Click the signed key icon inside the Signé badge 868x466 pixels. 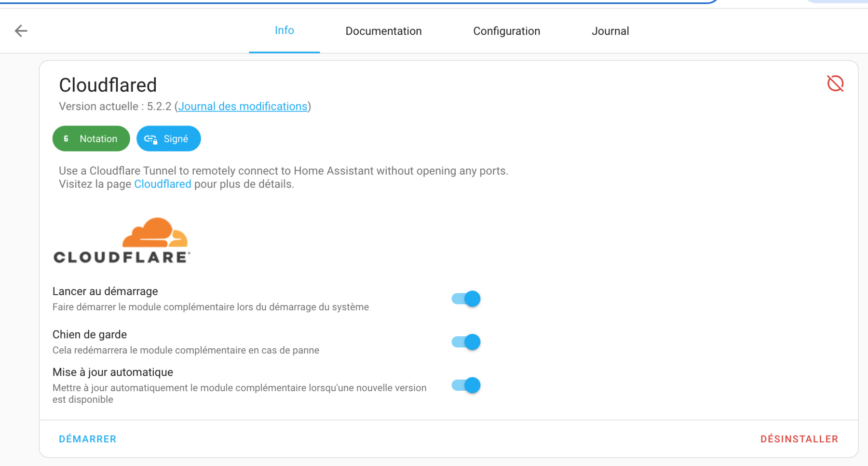pyautogui.click(x=151, y=138)
